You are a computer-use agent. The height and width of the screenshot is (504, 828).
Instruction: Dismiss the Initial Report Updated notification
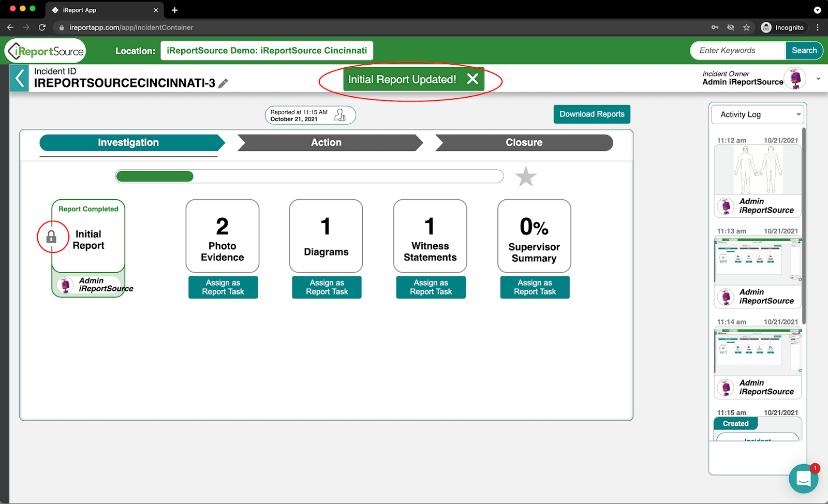pos(472,79)
